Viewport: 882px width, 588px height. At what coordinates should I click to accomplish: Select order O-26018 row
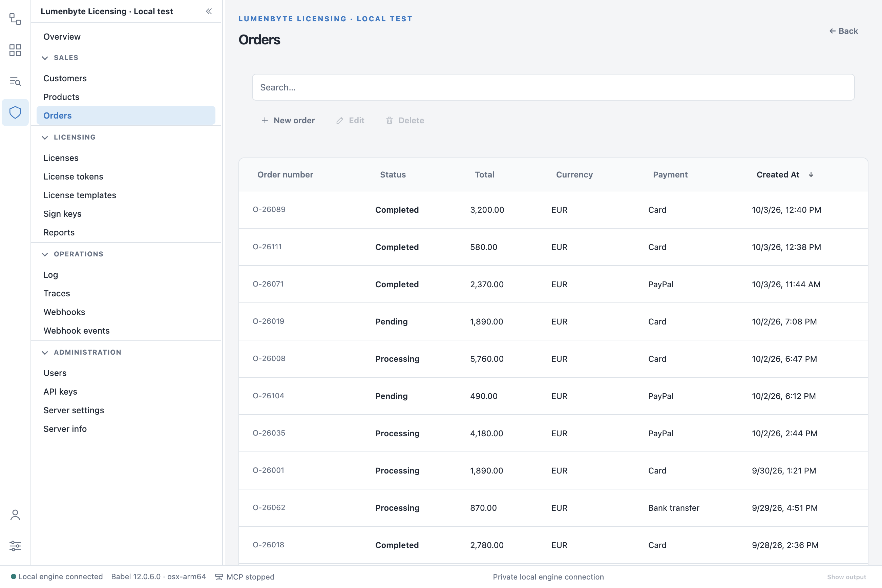click(x=553, y=545)
